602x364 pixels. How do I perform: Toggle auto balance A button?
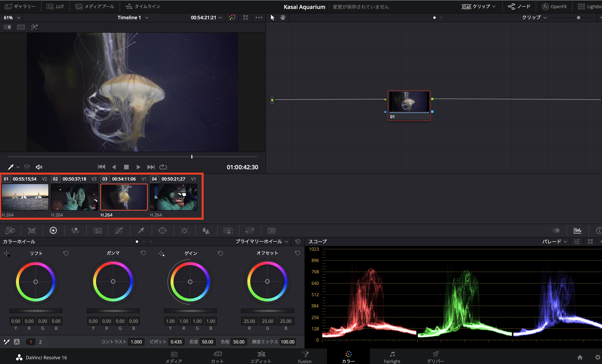coord(17,342)
